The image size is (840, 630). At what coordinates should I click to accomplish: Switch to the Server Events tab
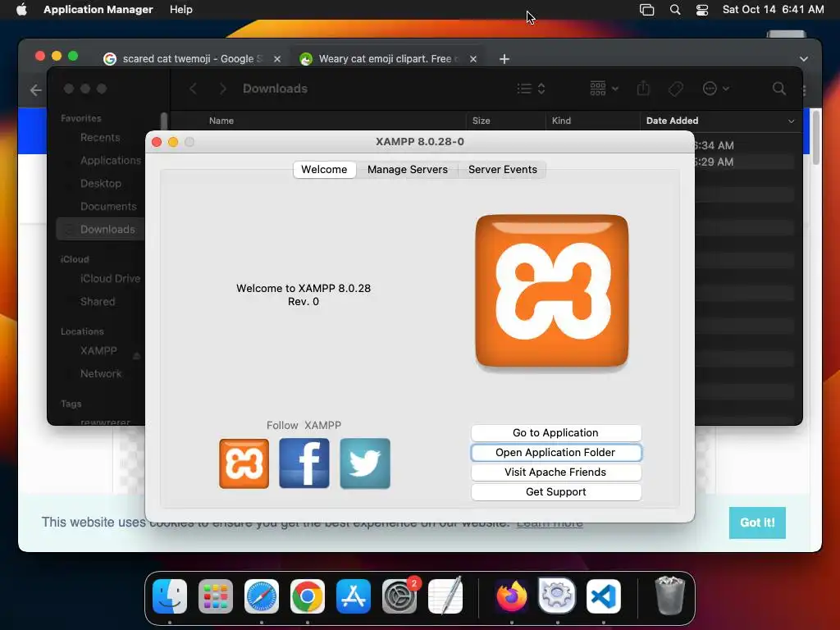pyautogui.click(x=503, y=169)
